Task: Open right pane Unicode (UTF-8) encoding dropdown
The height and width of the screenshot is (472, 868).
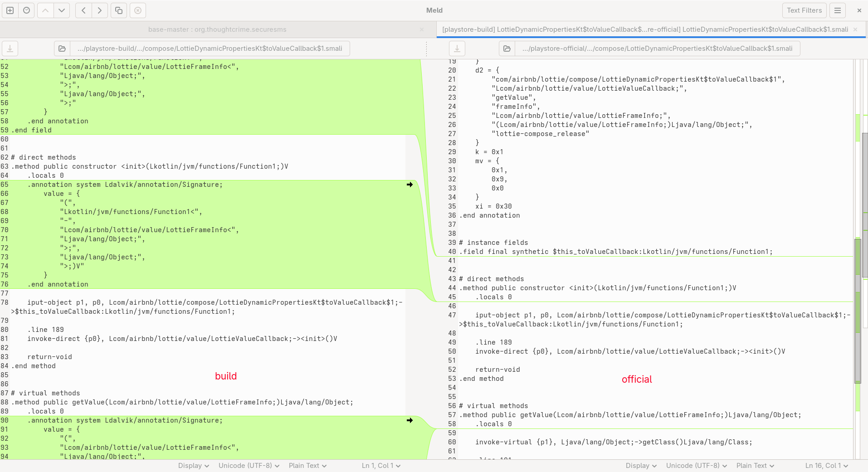Action: pyautogui.click(x=697, y=466)
